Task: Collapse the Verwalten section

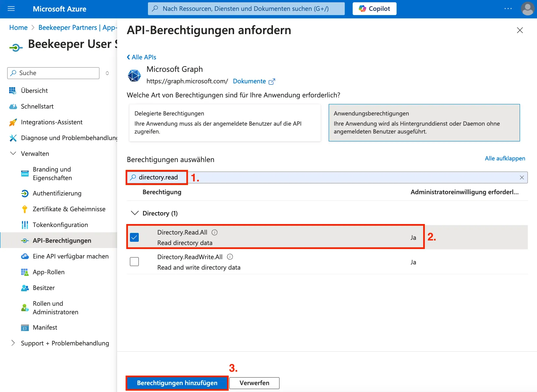Action: pyautogui.click(x=13, y=154)
